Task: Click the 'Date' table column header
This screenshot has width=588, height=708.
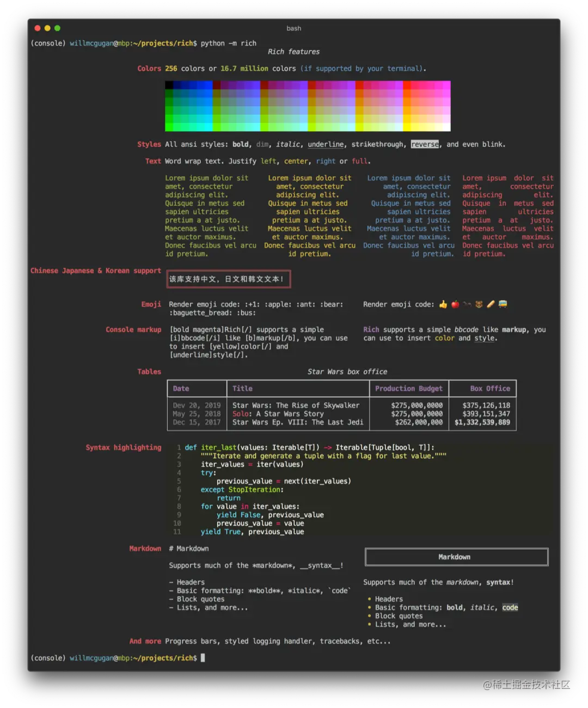Action: click(181, 389)
